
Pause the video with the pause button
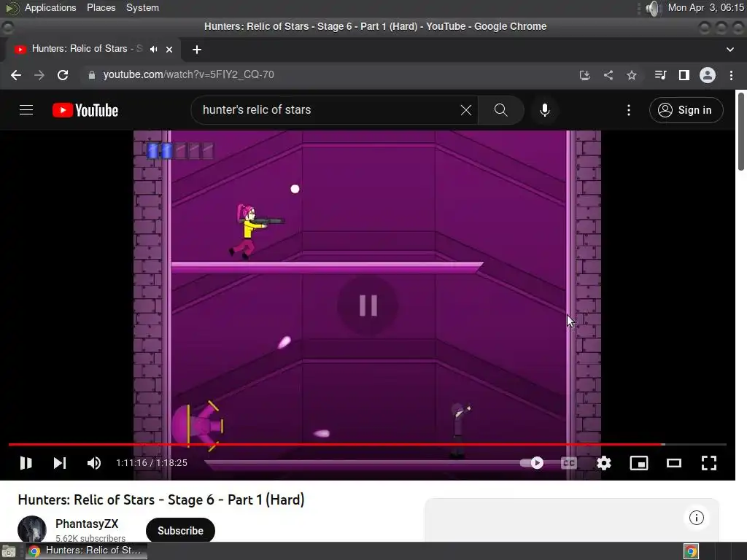tap(26, 463)
